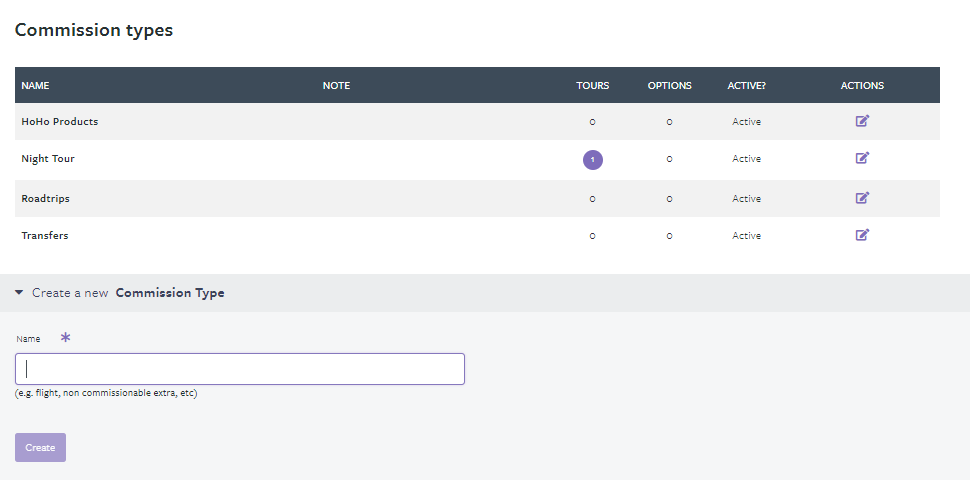This screenshot has height=480, width=970.
Task: Click the example hint text below Name field
Action: click(x=106, y=393)
